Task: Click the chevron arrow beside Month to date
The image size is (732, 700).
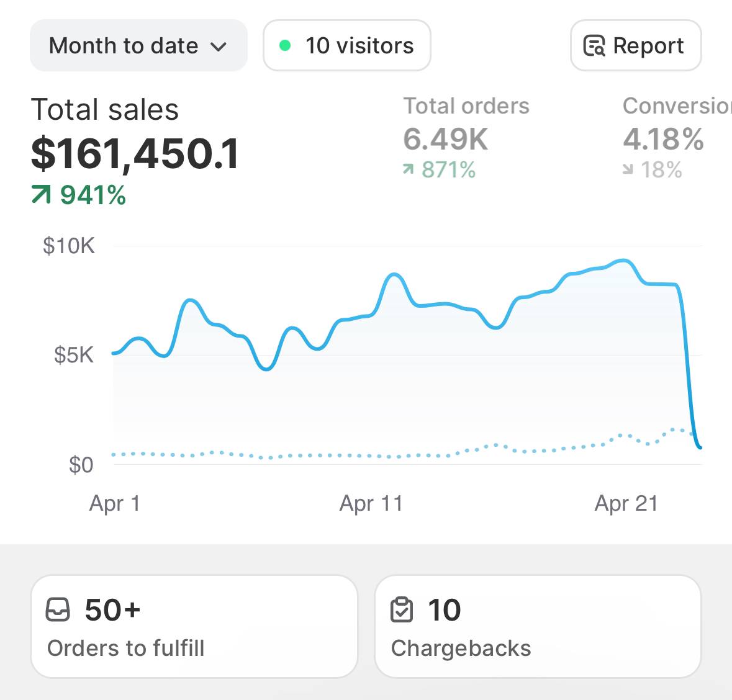Action: coord(219,47)
